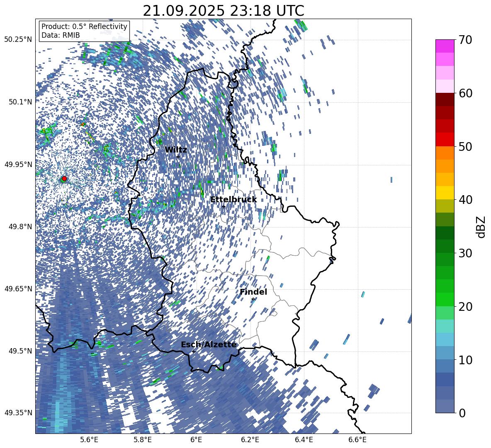Click the magenta top colorbar segment
The image size is (491, 448).
click(445, 46)
